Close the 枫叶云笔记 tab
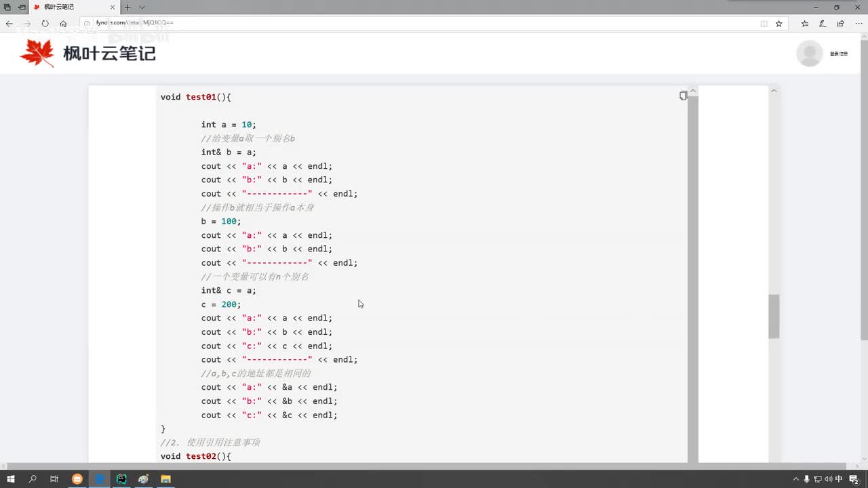Screen dimensions: 868x488 [x=113, y=7]
